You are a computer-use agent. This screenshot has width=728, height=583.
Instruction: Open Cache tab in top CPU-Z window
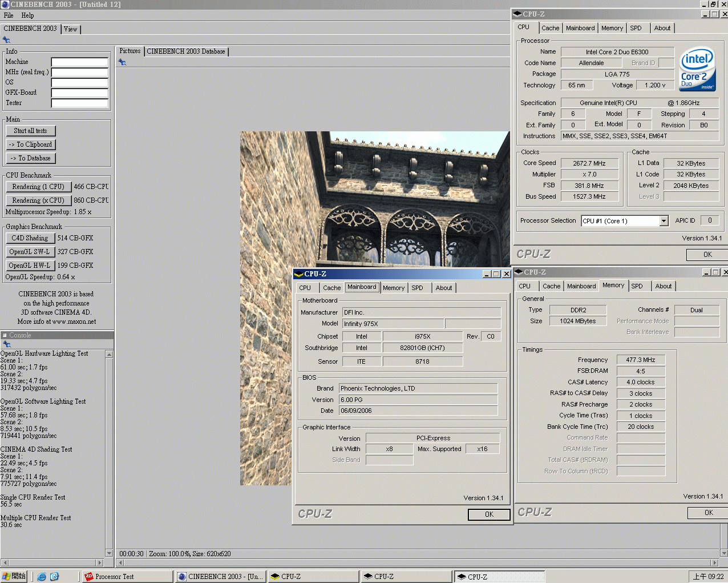[x=550, y=28]
